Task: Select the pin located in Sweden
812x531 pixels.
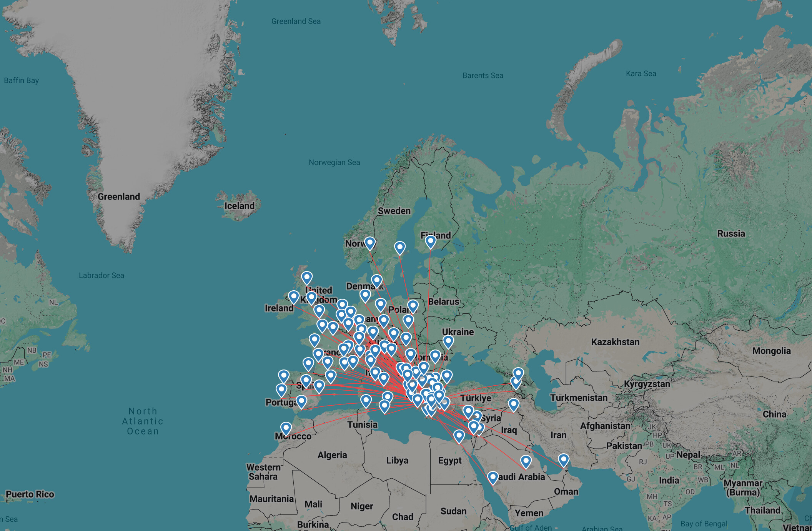Action: pos(399,248)
